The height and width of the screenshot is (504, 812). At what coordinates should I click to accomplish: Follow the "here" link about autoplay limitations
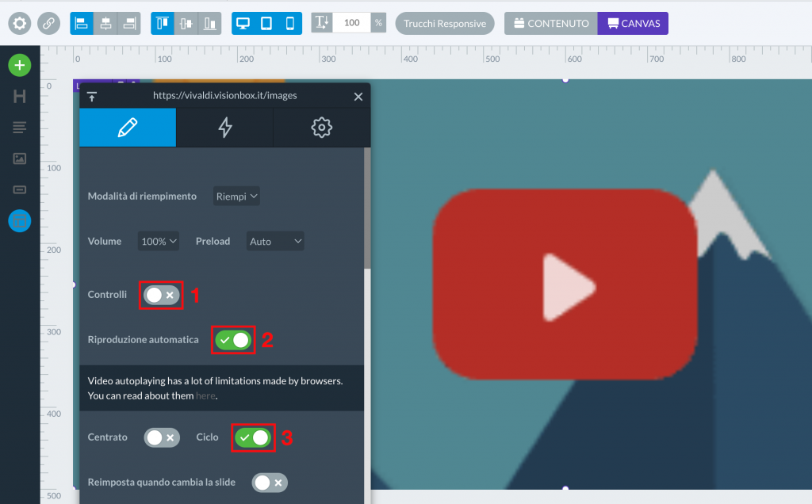(205, 396)
